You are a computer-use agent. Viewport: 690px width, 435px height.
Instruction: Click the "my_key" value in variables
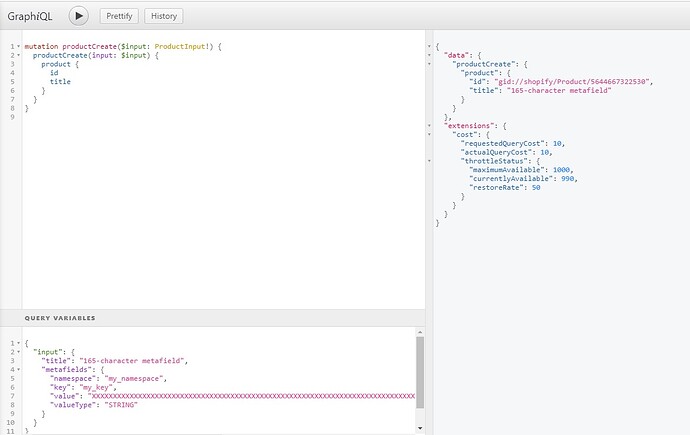(x=95, y=387)
